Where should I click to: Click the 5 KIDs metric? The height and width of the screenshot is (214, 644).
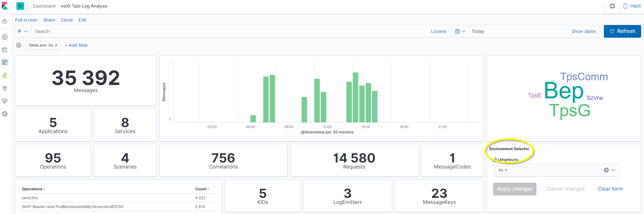point(263,196)
